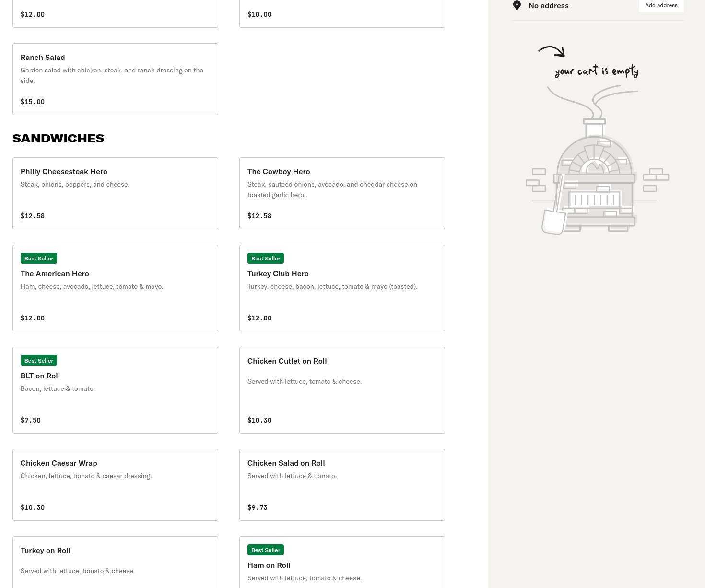Click the No address text

pos(548,5)
